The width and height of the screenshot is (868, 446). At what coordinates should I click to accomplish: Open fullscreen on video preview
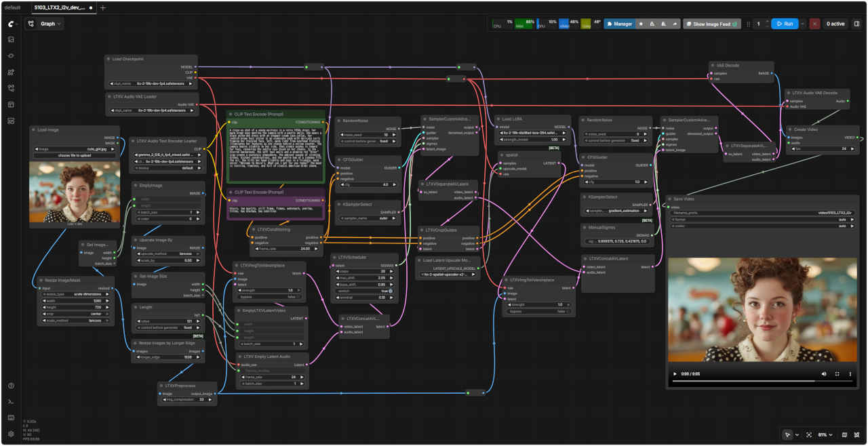[x=837, y=373]
